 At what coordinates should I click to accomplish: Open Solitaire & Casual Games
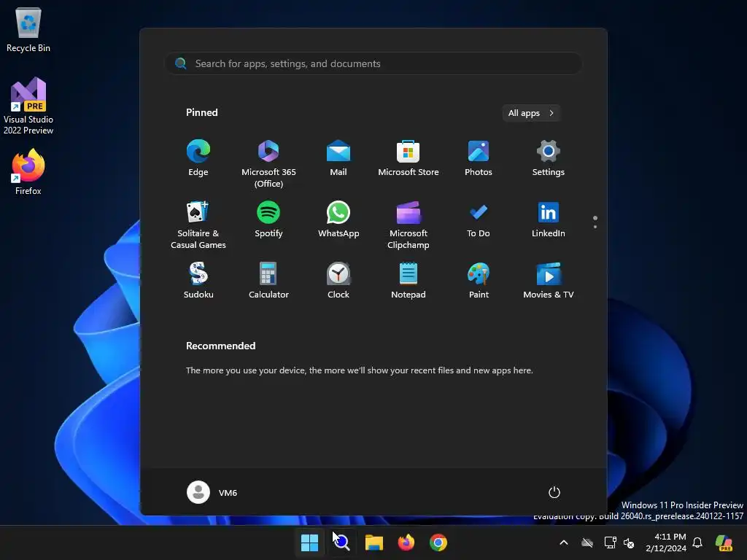pos(198,225)
